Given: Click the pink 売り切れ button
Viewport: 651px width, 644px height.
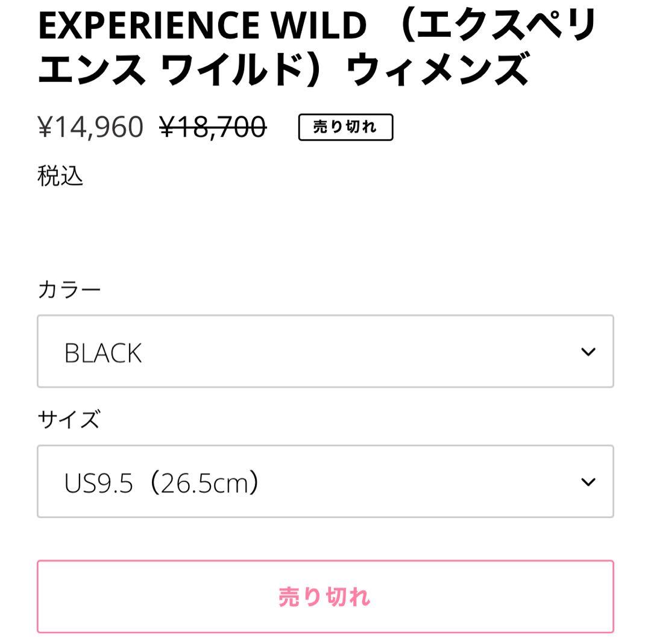Looking at the screenshot, I should tap(325, 596).
